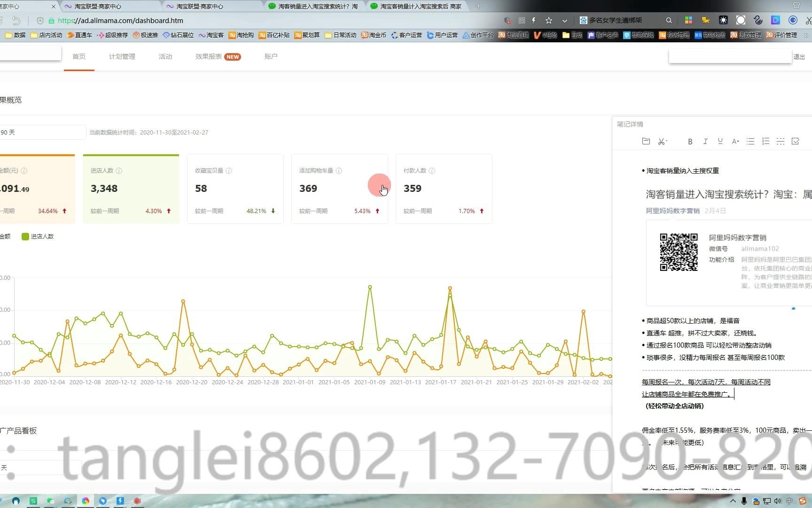Click the red screen recorder taskbar icon
The height and width of the screenshot is (508, 812).
click(137, 501)
